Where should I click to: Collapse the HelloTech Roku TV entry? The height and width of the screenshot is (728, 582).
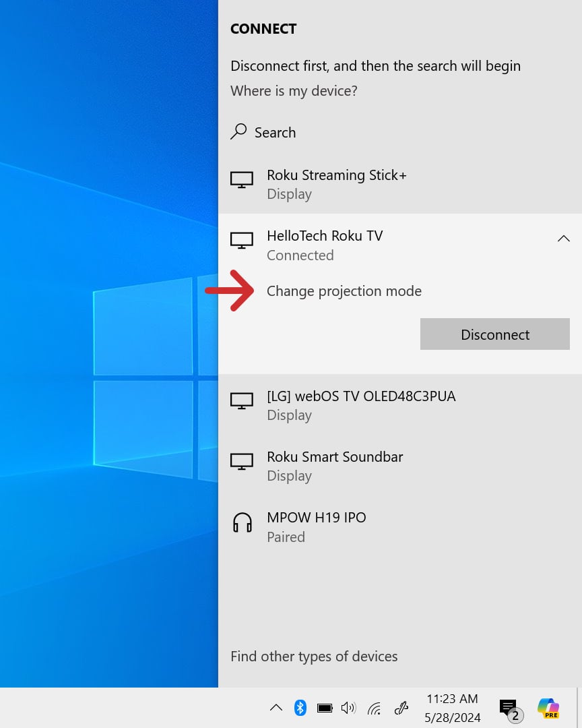pyautogui.click(x=563, y=239)
